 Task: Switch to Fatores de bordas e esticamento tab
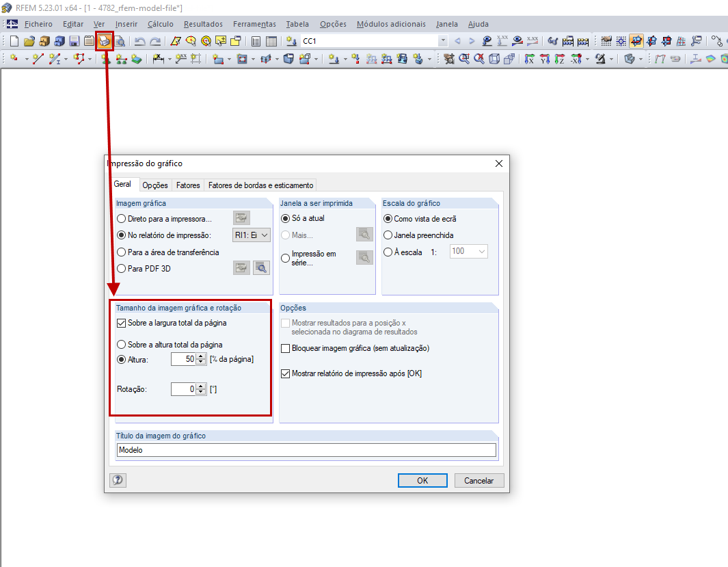260,185
